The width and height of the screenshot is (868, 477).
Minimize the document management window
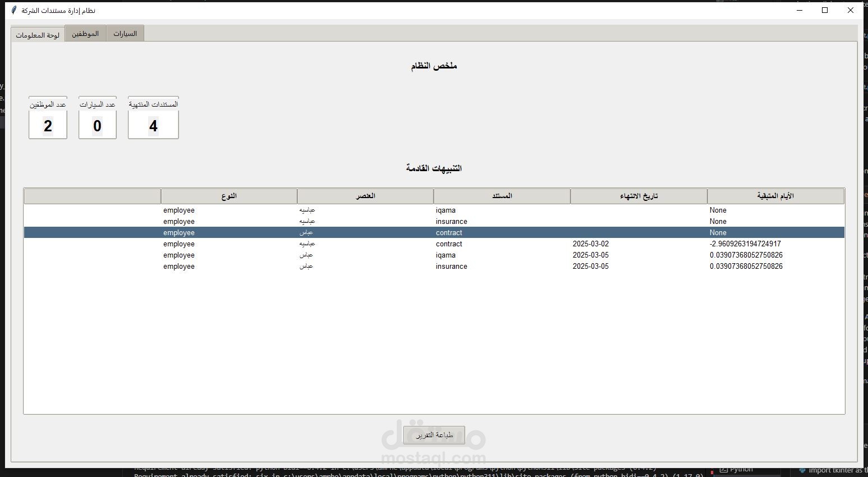800,10
